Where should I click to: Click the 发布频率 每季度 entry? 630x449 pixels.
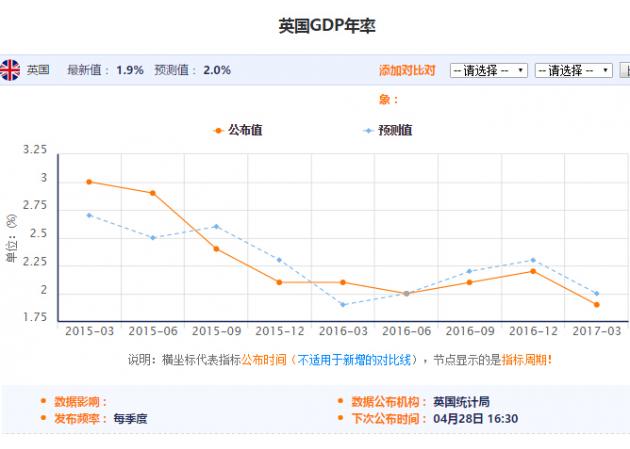pyautogui.click(x=100, y=419)
